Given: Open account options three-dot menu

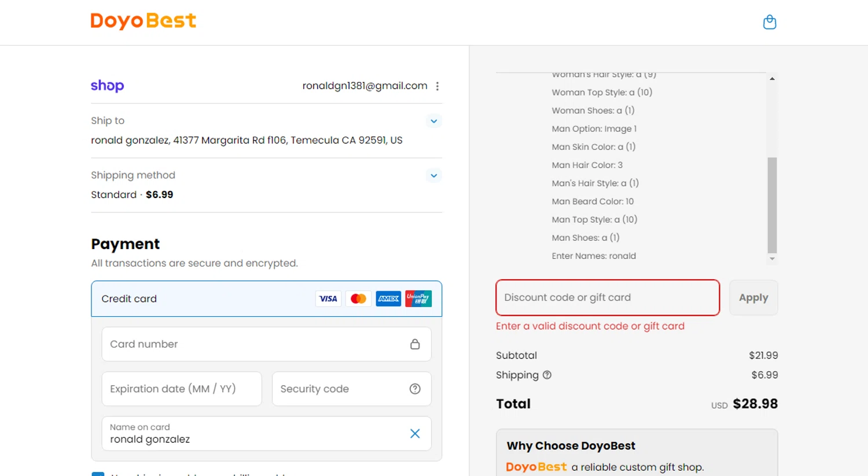Looking at the screenshot, I should click(x=437, y=86).
